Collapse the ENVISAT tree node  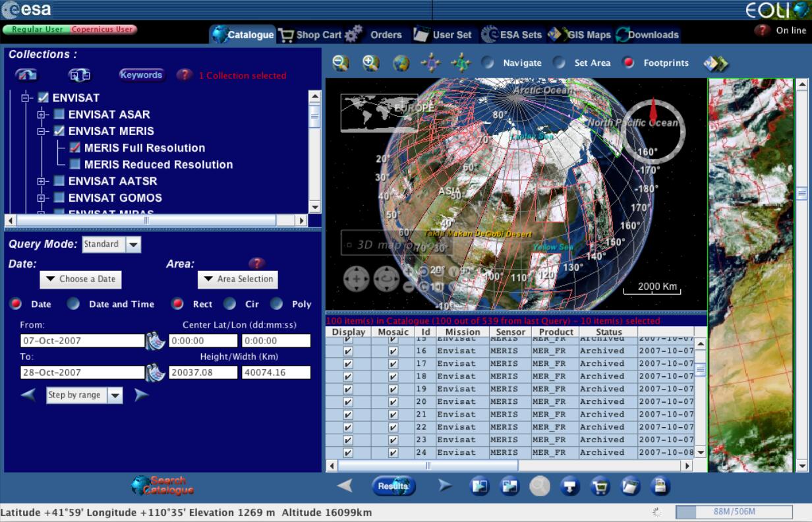(x=26, y=98)
